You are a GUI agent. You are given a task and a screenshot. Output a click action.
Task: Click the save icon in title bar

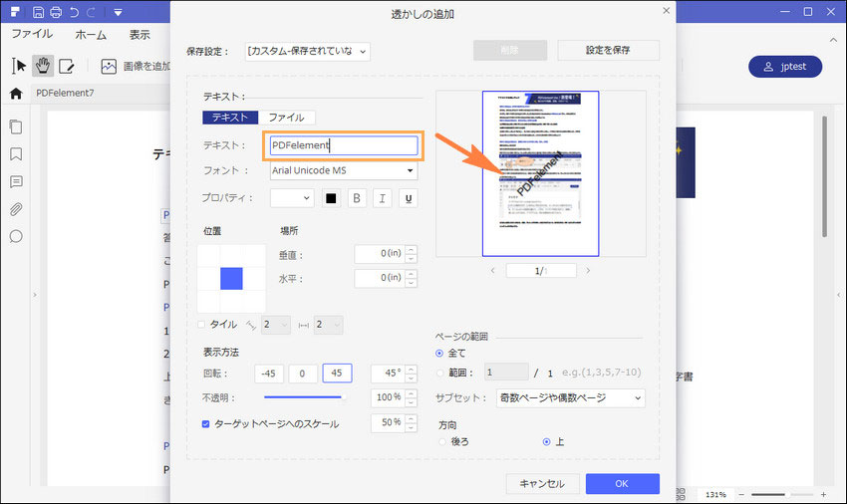click(x=38, y=12)
